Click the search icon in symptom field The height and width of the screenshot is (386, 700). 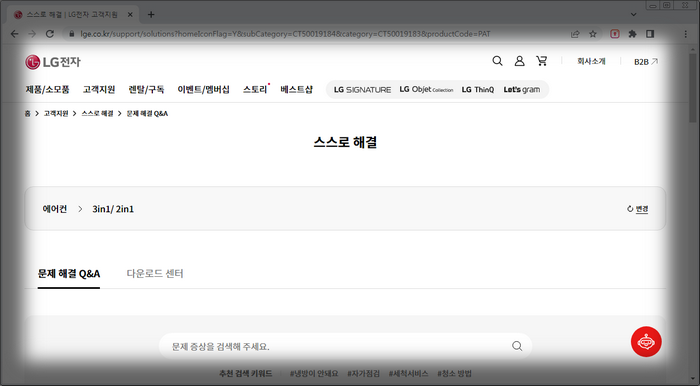[517, 346]
